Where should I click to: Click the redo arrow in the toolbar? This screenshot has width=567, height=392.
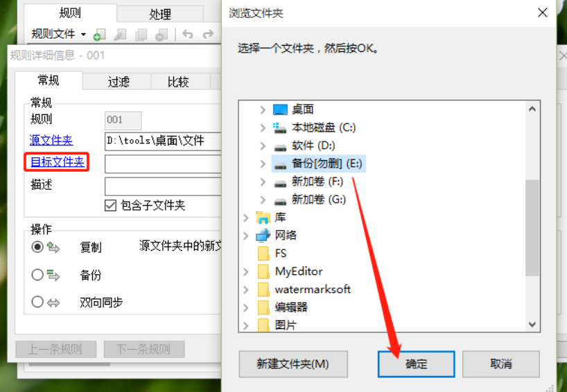click(208, 35)
